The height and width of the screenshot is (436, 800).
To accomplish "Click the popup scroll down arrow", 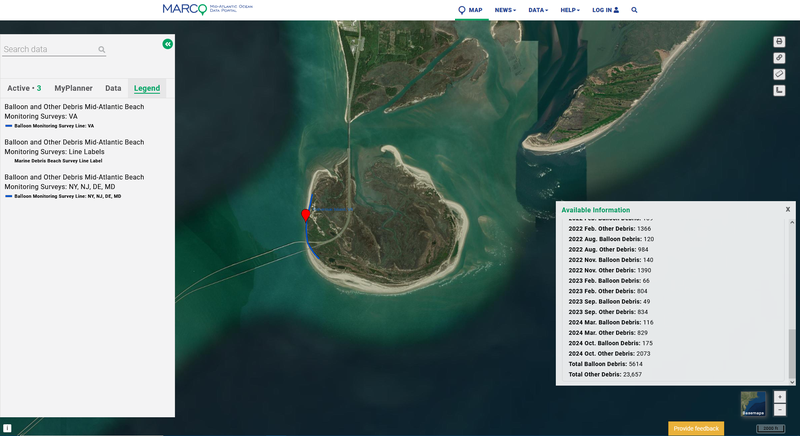I will click(792, 382).
